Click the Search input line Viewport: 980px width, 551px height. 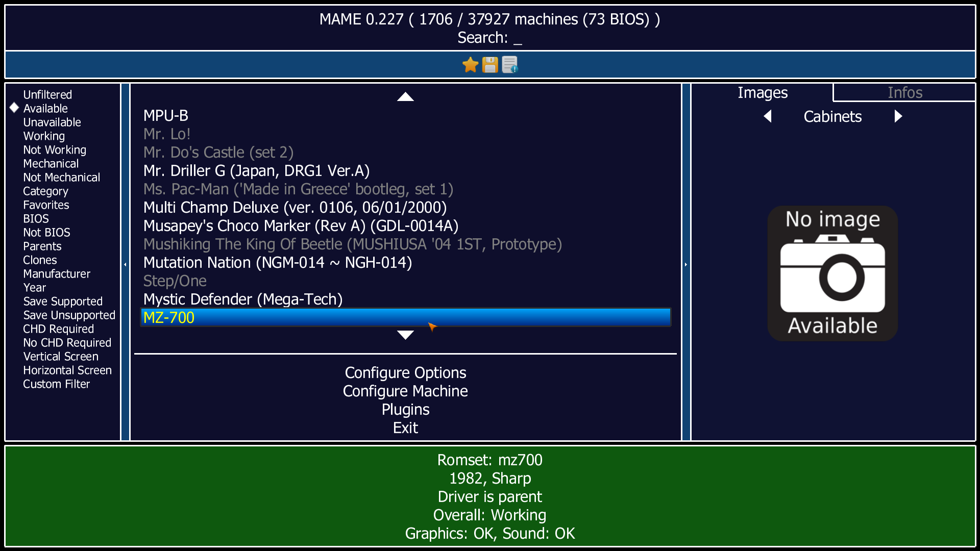coord(489,38)
